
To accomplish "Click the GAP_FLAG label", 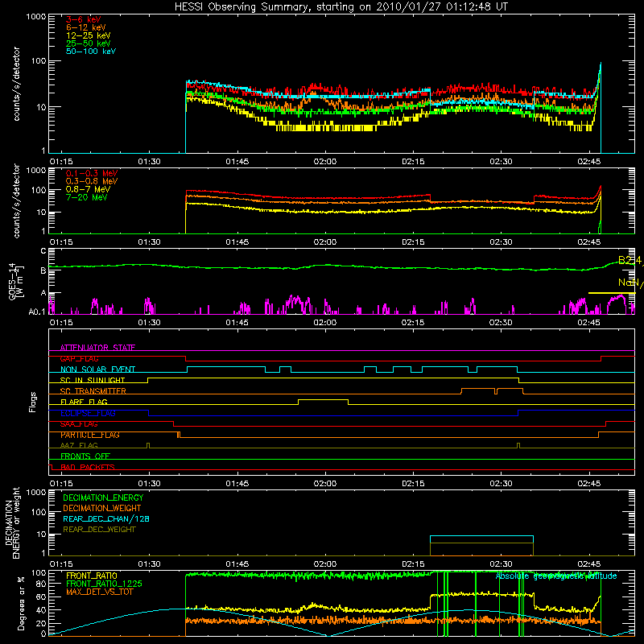I will 80,358.
